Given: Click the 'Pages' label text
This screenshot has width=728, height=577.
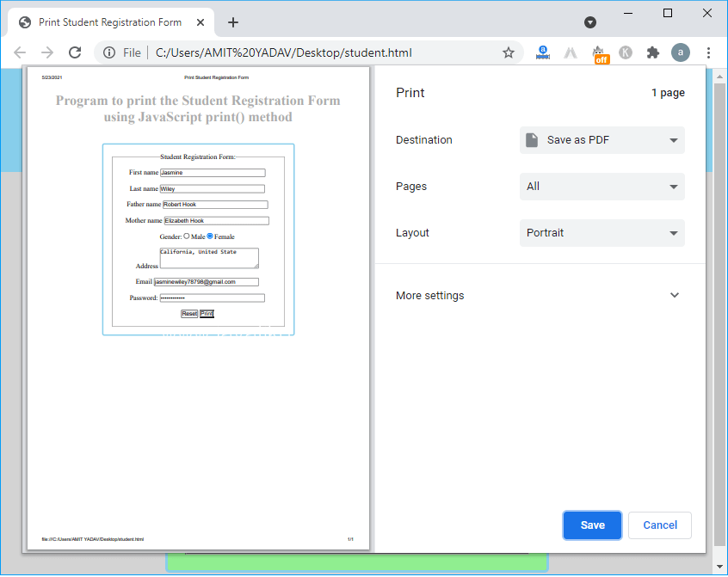Looking at the screenshot, I should click(x=410, y=187).
